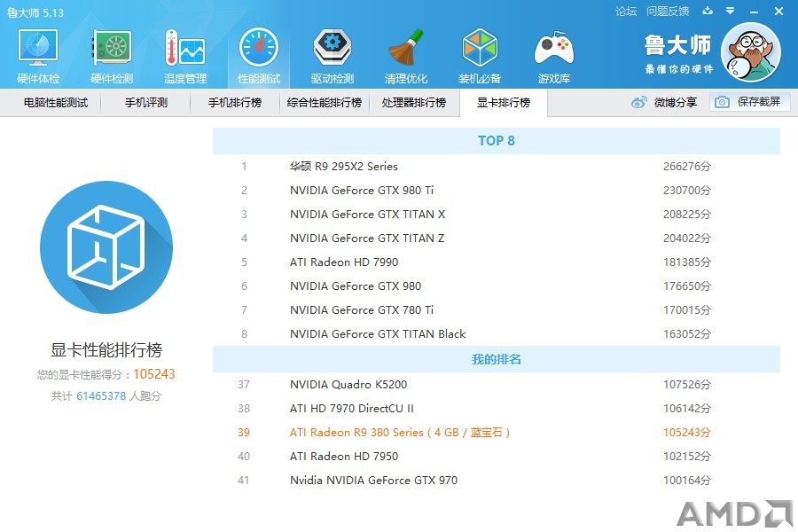Open 游戏库 game library controller icon
798x532 pixels.
coord(553,56)
